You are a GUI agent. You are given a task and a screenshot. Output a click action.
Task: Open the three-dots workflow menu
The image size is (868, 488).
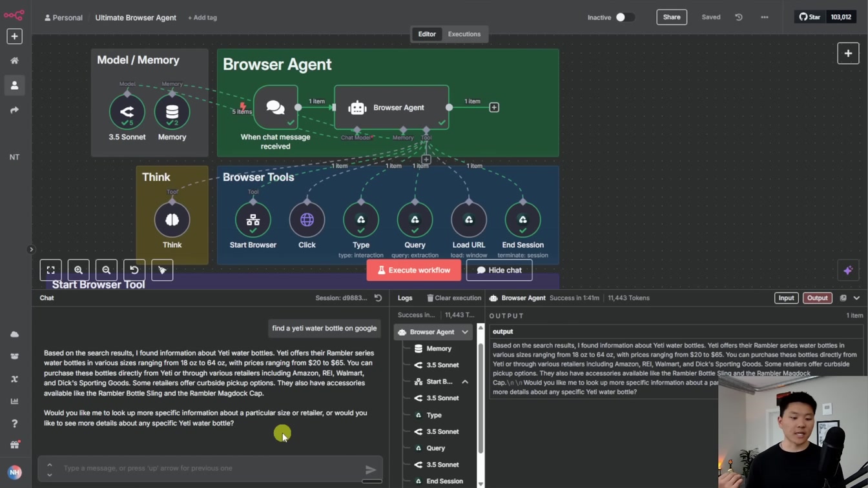point(765,17)
